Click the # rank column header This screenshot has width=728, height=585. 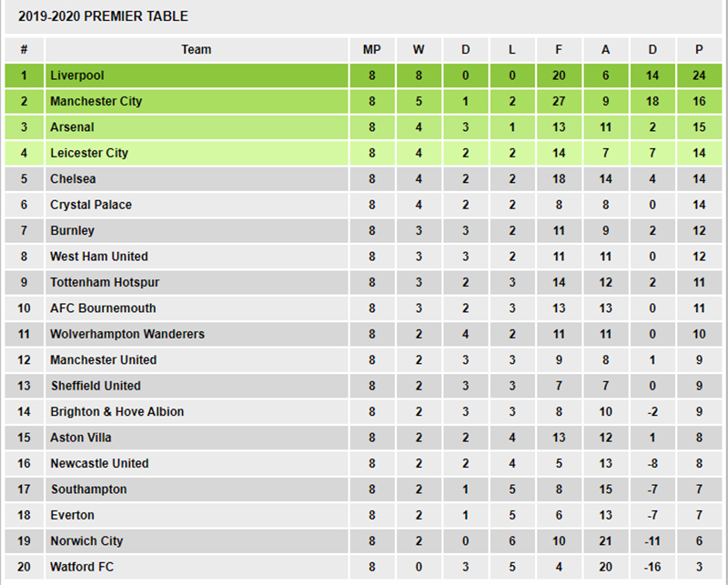(24, 49)
